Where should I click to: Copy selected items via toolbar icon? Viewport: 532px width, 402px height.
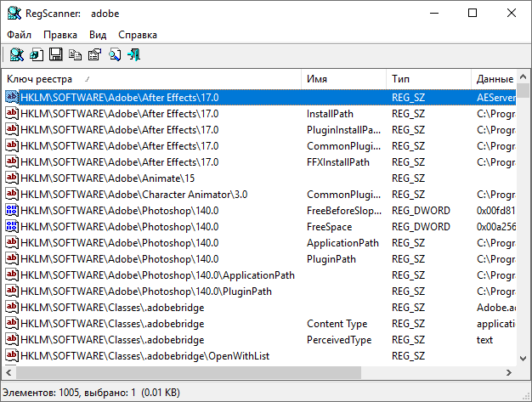tap(75, 54)
